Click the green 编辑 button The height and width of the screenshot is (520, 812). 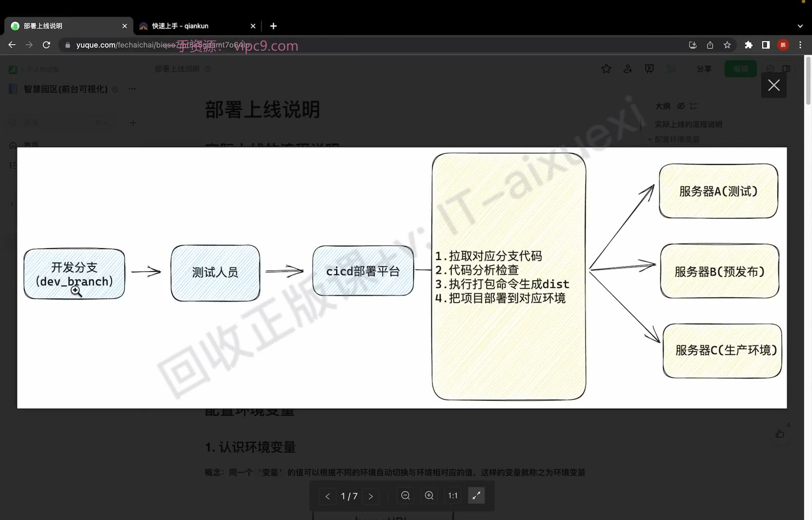click(x=740, y=69)
